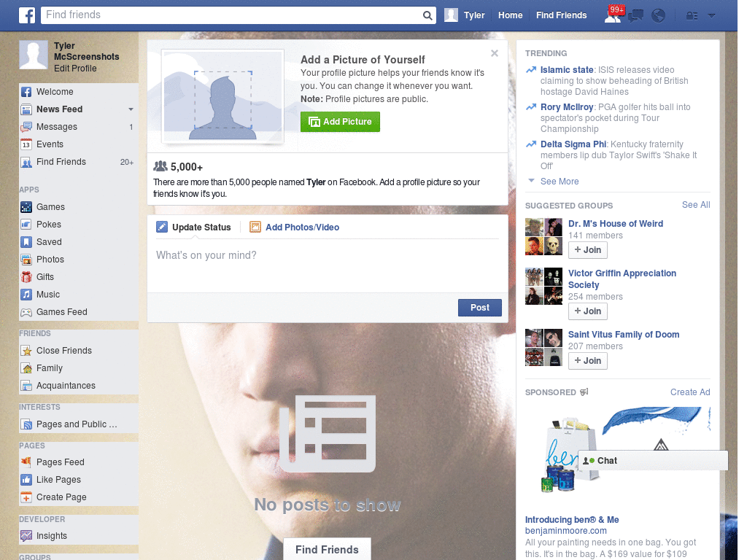Open the Insights chart icon
The height and width of the screenshot is (560, 747).
click(x=26, y=536)
